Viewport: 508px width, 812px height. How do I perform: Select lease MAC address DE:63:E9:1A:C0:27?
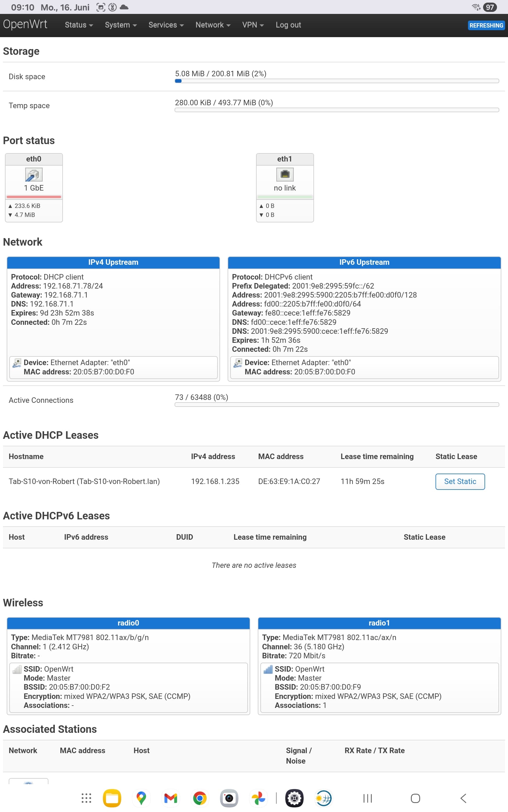[x=289, y=481]
